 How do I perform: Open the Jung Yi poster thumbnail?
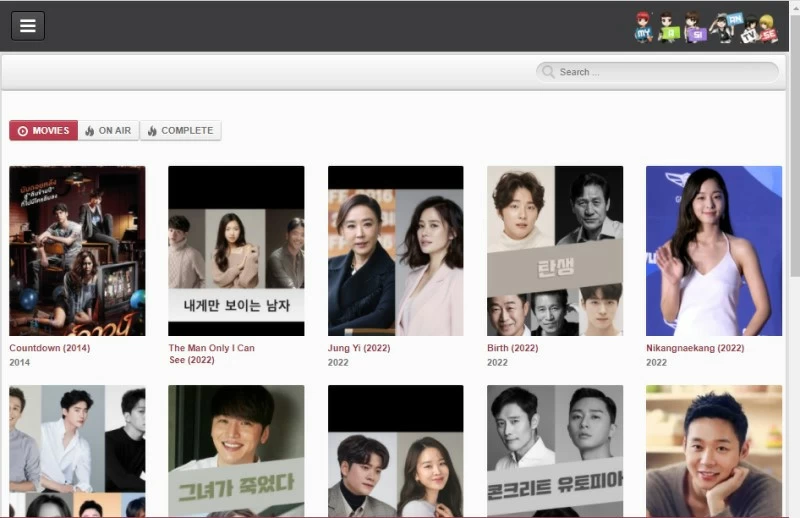(395, 251)
